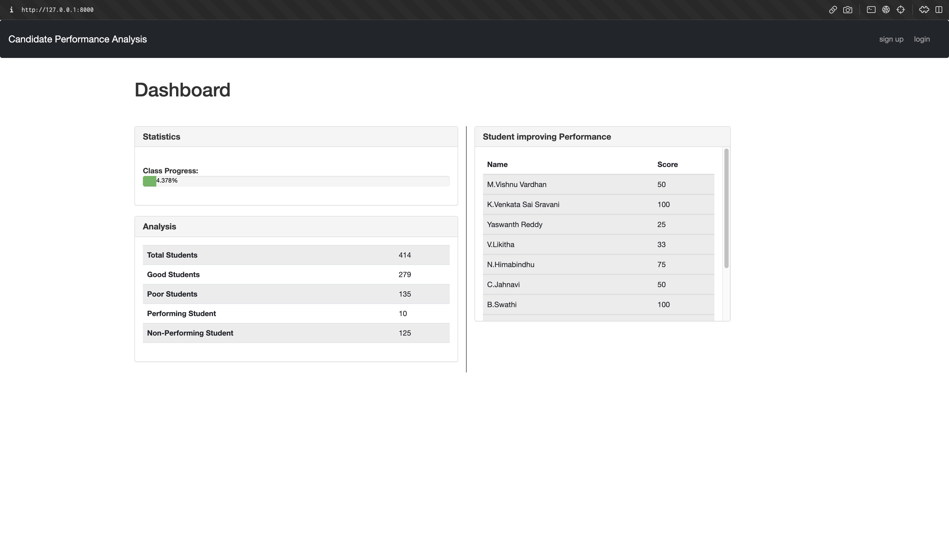Select the Poor Students row label
Viewport: 949px width, 560px height.
(x=172, y=294)
